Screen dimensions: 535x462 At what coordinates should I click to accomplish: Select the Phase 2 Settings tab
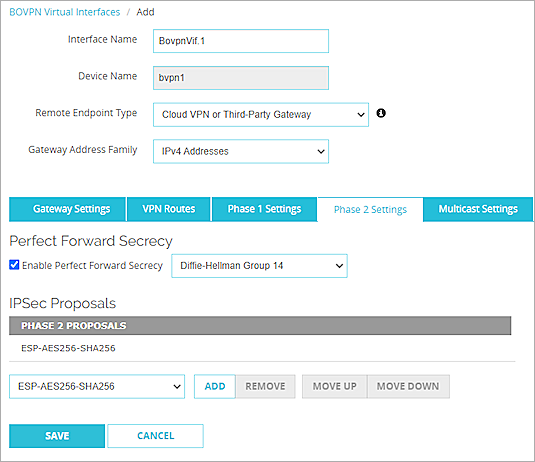click(370, 210)
